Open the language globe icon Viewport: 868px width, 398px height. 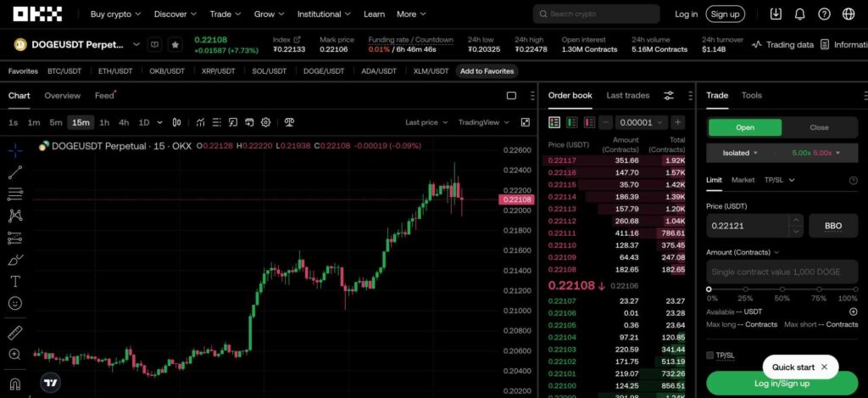point(849,14)
